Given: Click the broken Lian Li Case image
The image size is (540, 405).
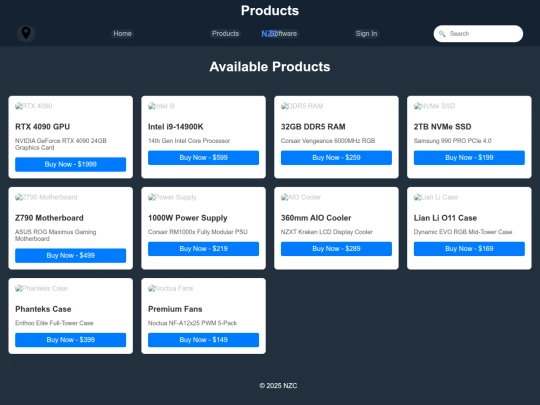Looking at the screenshot, I should coord(436,197).
